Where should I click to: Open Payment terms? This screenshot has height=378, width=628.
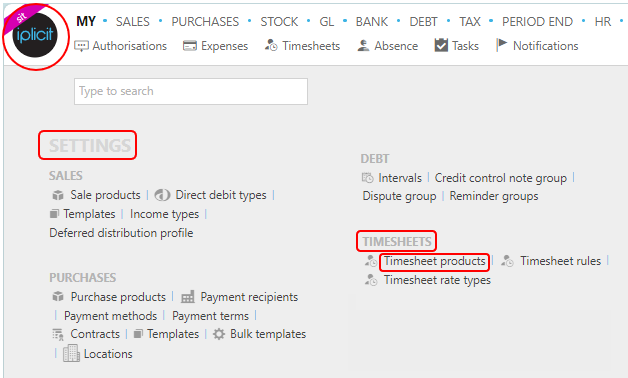(210, 316)
